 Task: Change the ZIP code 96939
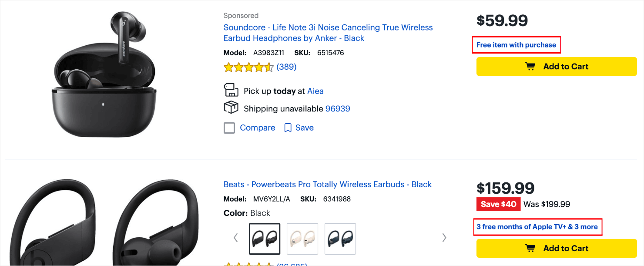[x=338, y=109]
